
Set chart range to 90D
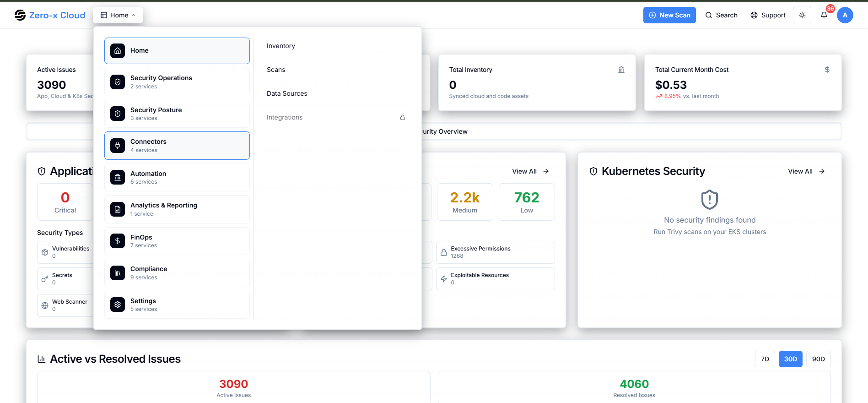click(819, 359)
